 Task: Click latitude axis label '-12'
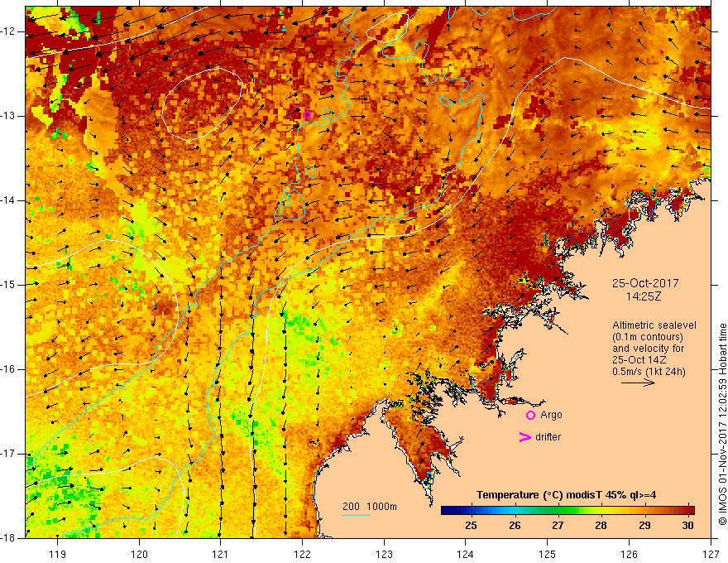pos(9,31)
